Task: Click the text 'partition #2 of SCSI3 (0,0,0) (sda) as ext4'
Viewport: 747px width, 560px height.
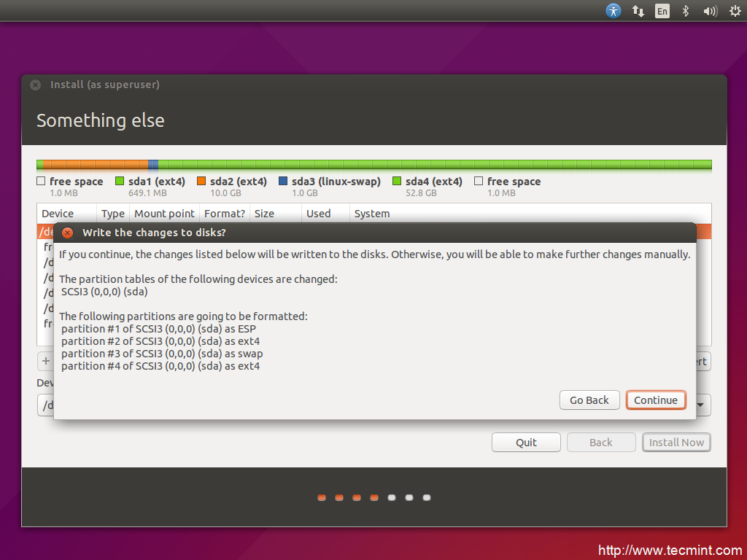Action: tap(160, 341)
